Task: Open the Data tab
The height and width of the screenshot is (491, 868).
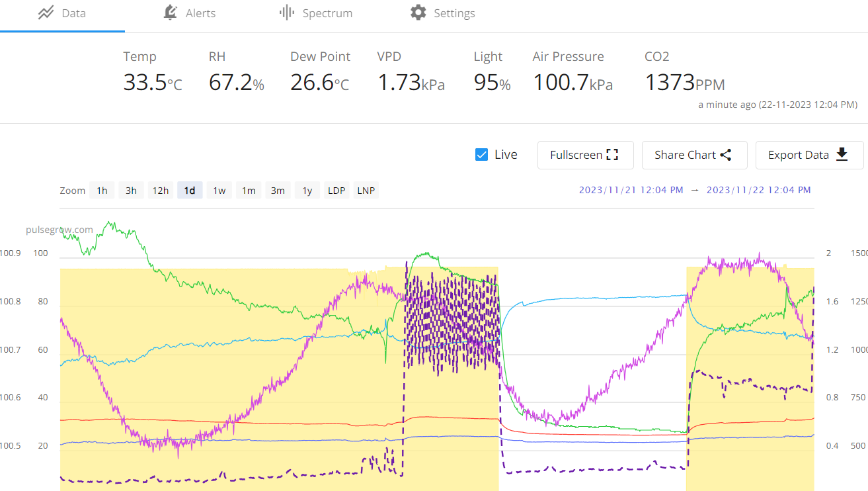Action: (x=62, y=13)
